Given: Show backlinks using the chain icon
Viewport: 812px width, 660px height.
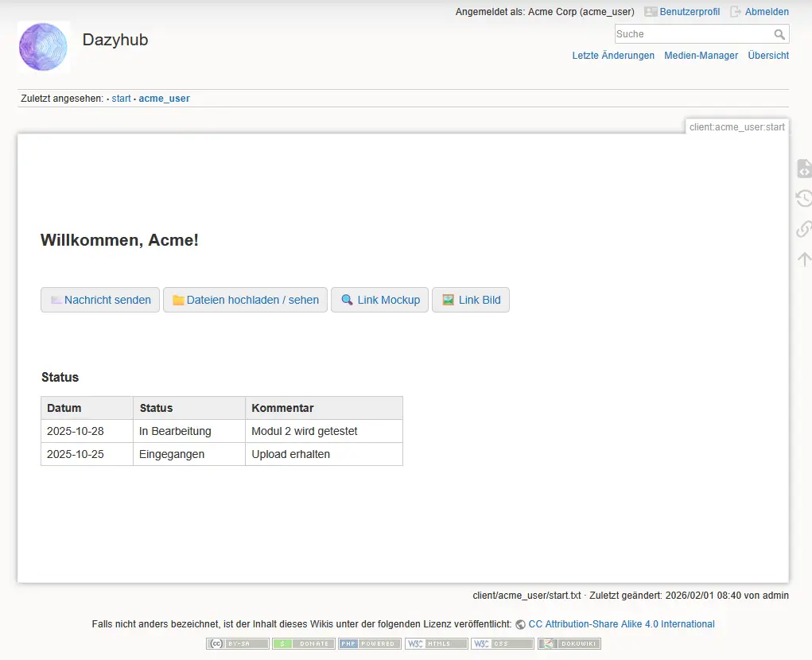Looking at the screenshot, I should (x=803, y=229).
